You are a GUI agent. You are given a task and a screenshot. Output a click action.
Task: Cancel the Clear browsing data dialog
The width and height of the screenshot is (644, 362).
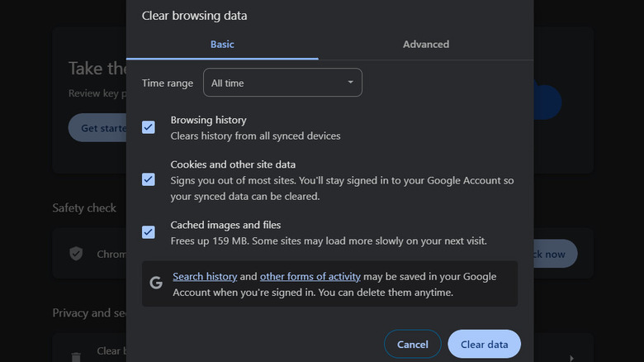coord(412,344)
